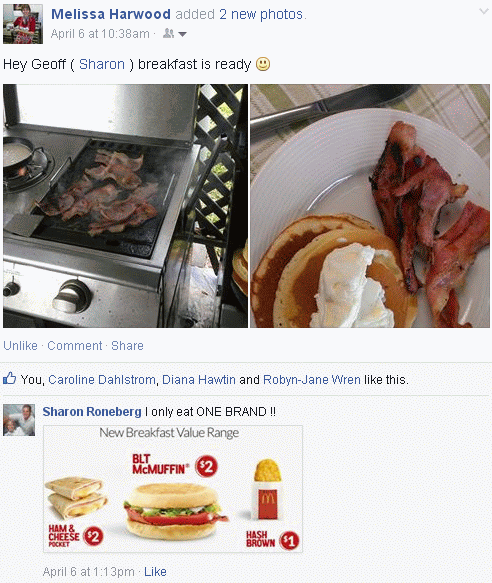492x583 pixels.
Task: Expand the post options chevron menu
Action: click(x=483, y=11)
